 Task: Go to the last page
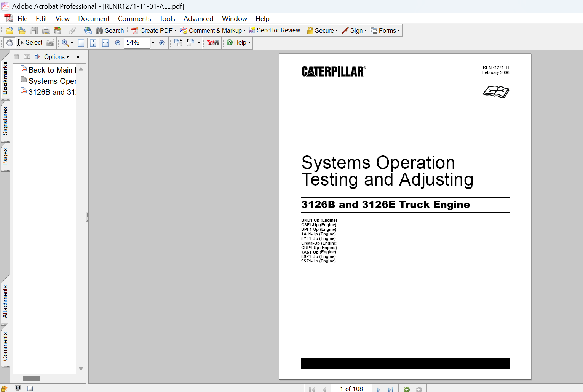pyautogui.click(x=390, y=389)
